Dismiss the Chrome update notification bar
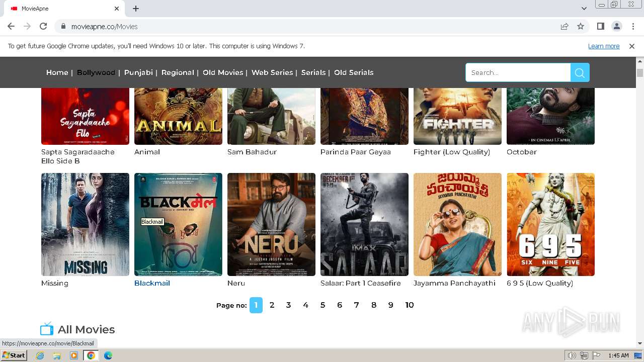This screenshot has width=644, height=362. [x=632, y=46]
